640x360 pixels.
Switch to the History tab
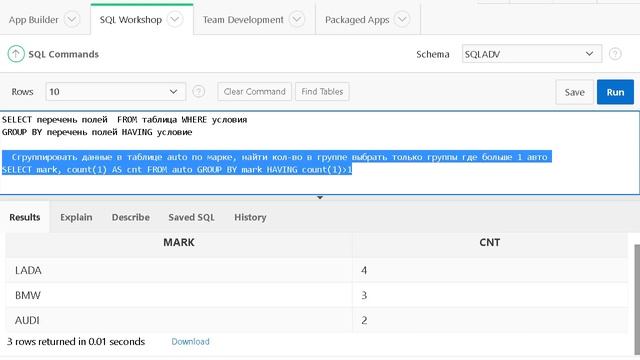[250, 217]
